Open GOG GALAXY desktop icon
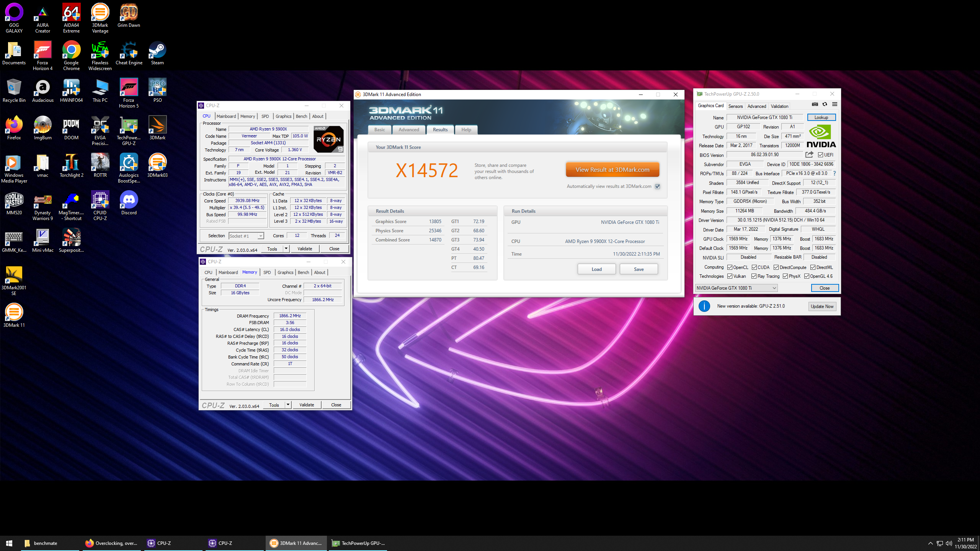 14,18
